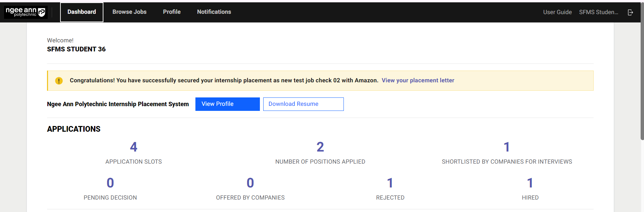Click the Pending Decision count
This screenshot has height=212, width=644.
110,183
